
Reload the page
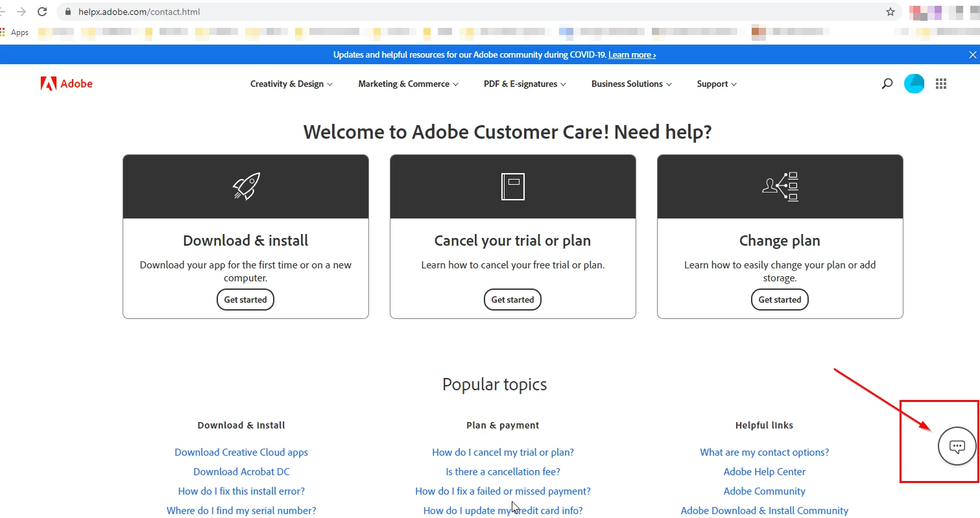pos(42,12)
